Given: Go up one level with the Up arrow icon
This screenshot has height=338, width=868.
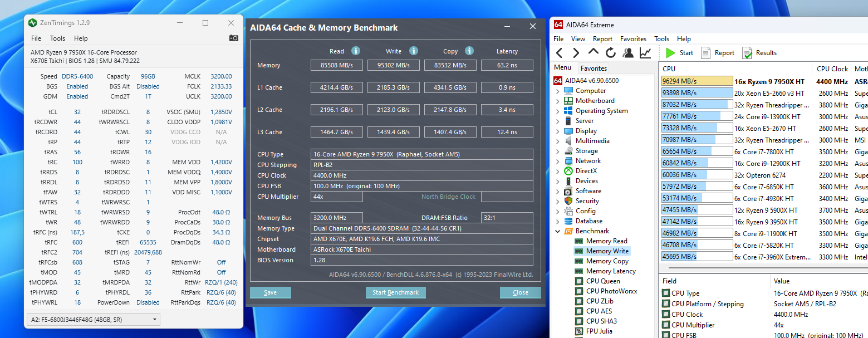Looking at the screenshot, I should pos(594,52).
